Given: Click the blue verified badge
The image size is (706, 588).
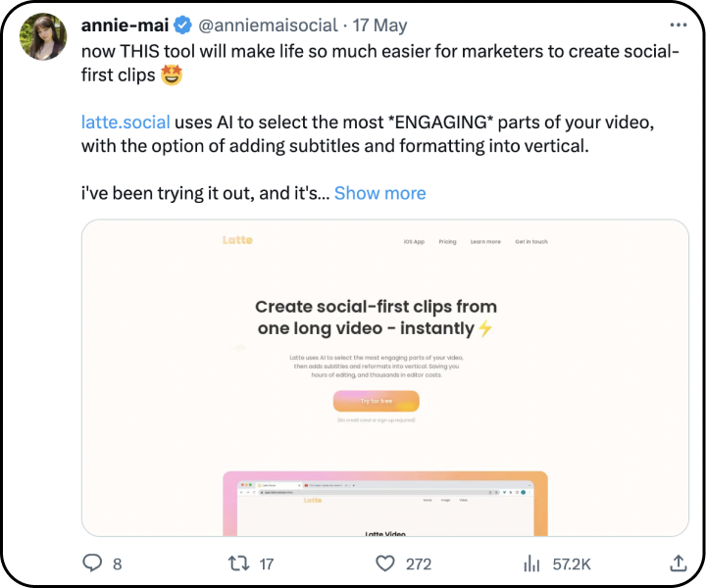Looking at the screenshot, I should 183,24.
